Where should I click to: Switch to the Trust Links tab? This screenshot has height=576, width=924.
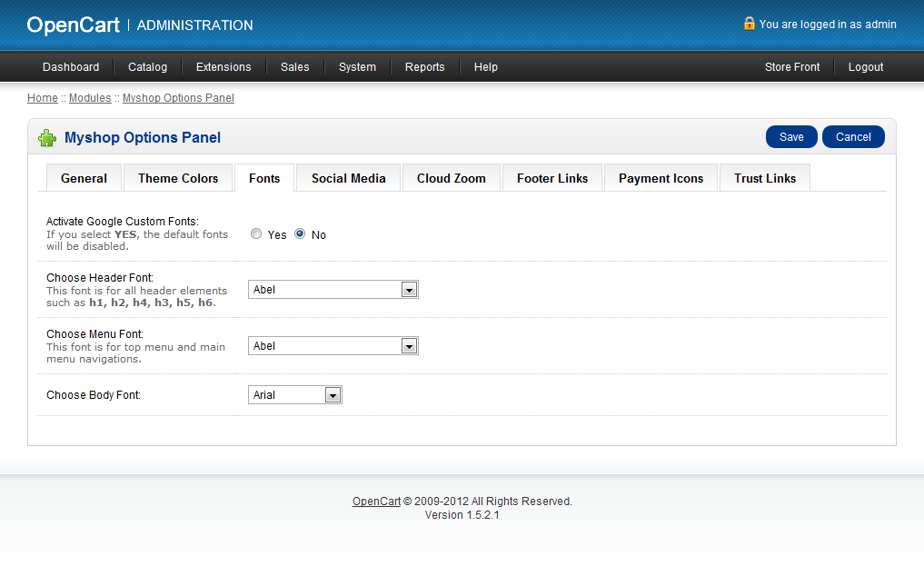click(x=765, y=178)
